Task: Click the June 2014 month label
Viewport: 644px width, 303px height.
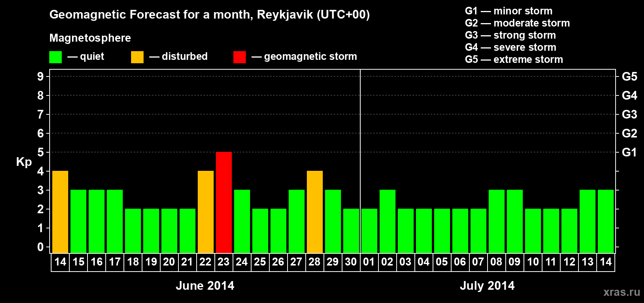Action: (x=205, y=286)
